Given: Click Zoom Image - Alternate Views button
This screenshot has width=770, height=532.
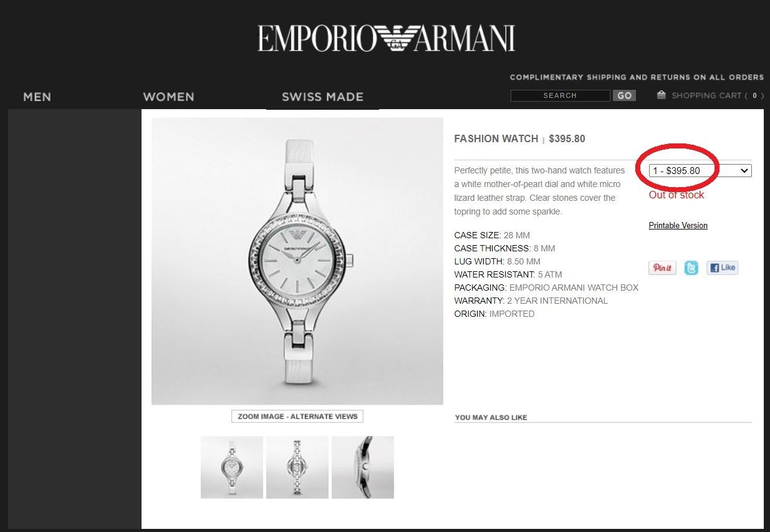Looking at the screenshot, I should click(x=297, y=416).
